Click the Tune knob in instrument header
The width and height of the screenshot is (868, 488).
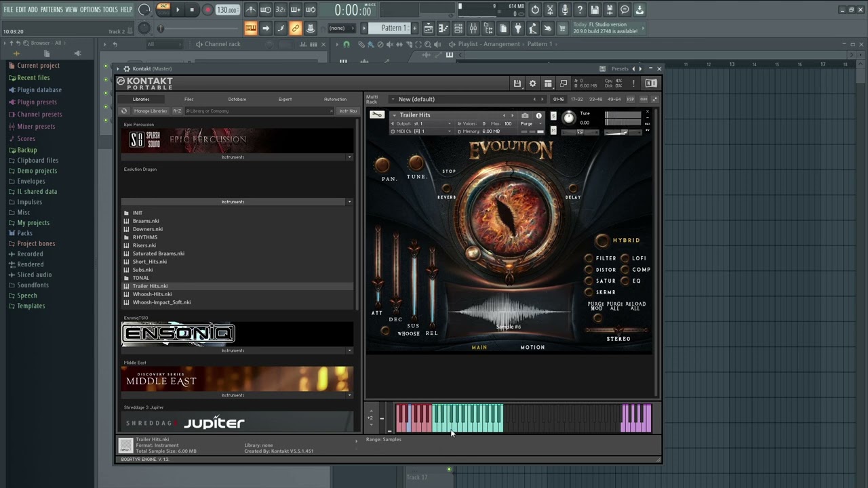click(x=569, y=118)
